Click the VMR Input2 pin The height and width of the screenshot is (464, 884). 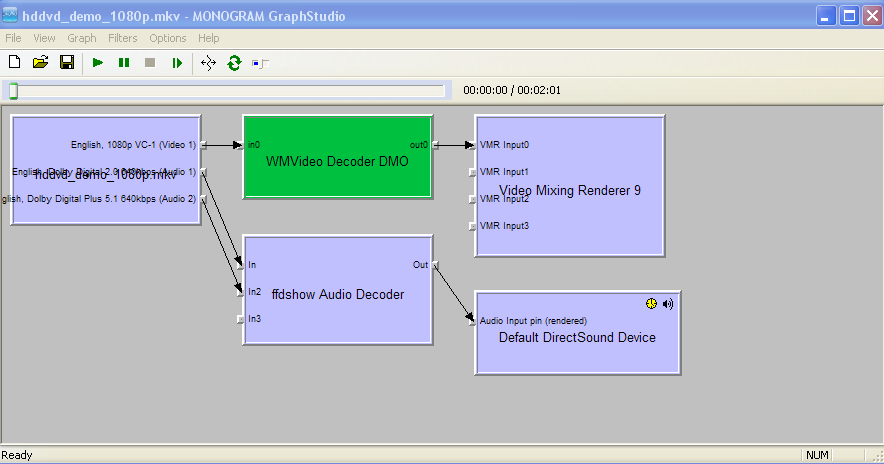tap(472, 200)
